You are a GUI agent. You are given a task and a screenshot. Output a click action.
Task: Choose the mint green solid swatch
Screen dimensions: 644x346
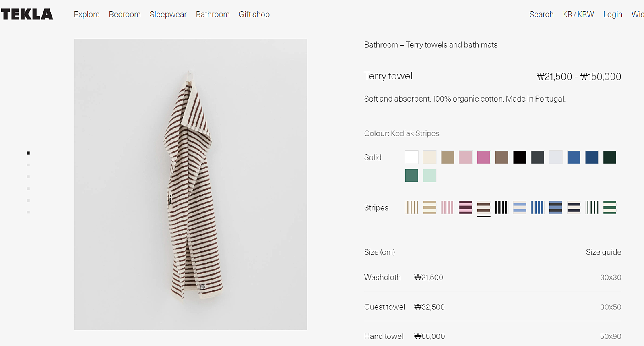429,176
